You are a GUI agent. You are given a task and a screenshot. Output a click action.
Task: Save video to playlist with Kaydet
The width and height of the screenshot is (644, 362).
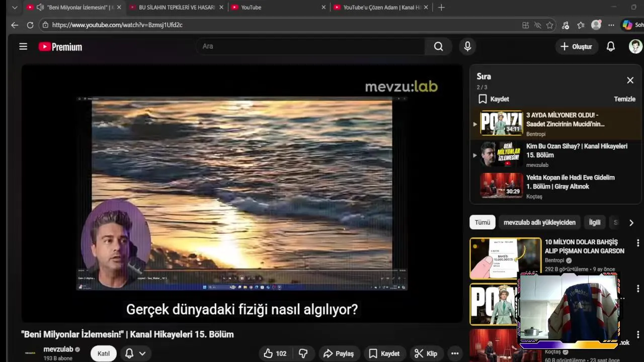click(x=384, y=353)
